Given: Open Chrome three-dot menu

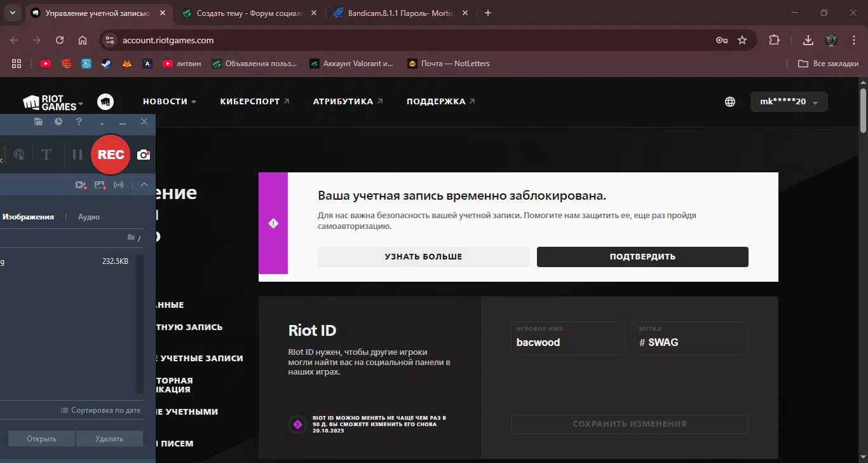Looking at the screenshot, I should pyautogui.click(x=853, y=40).
